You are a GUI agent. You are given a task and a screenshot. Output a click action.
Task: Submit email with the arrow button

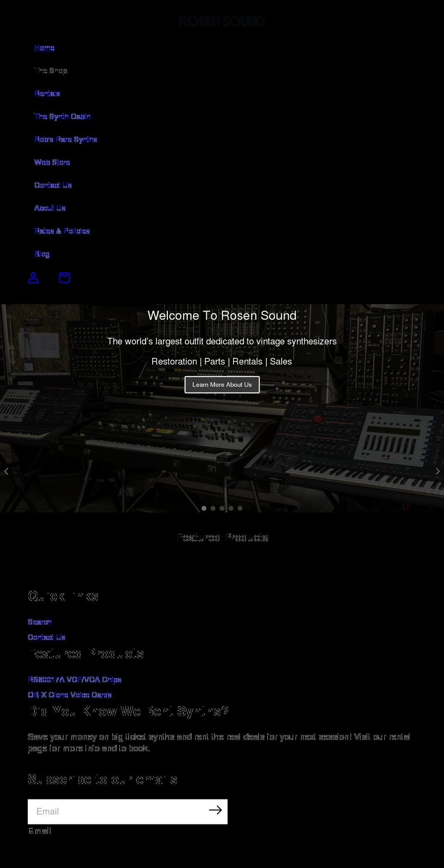pyautogui.click(x=215, y=810)
